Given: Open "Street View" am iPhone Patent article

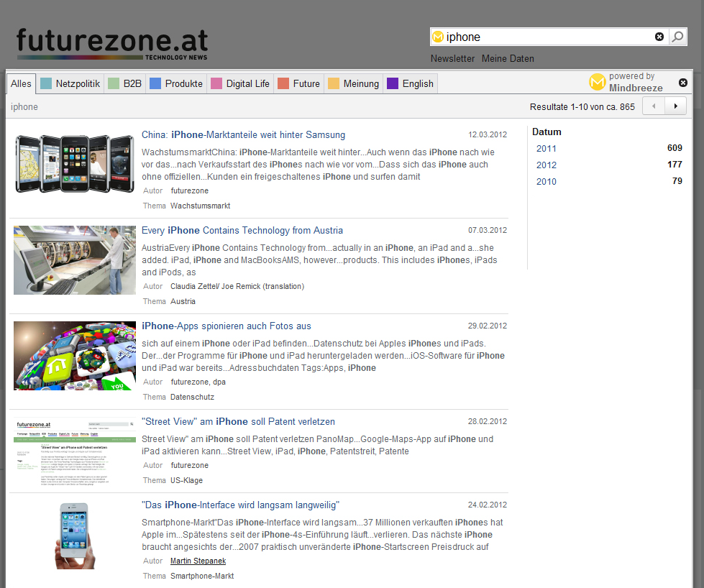Looking at the screenshot, I should (x=239, y=421).
